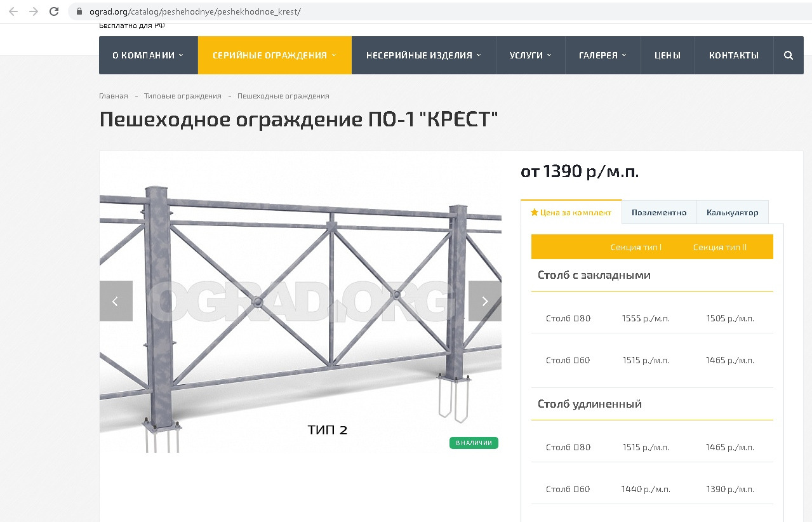Show the previous fence image with the left arrow

click(x=116, y=301)
